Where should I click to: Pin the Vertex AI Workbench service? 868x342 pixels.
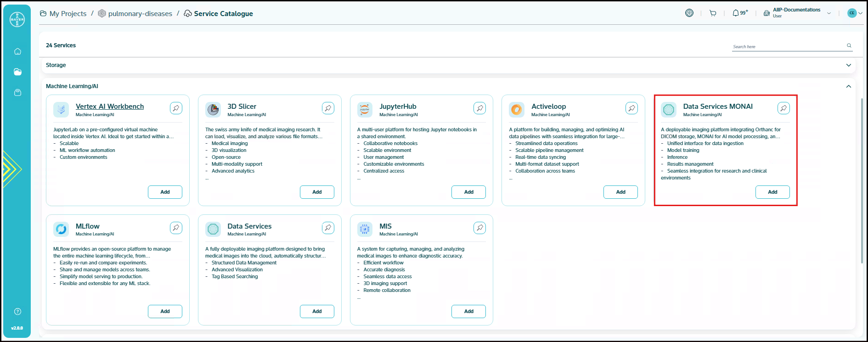coord(176,108)
